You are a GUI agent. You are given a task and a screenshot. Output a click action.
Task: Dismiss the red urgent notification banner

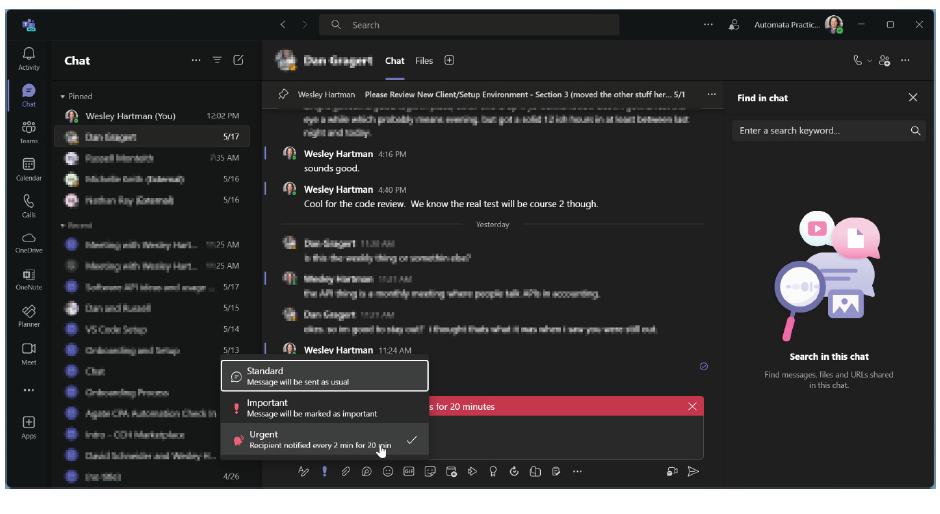coord(692,406)
